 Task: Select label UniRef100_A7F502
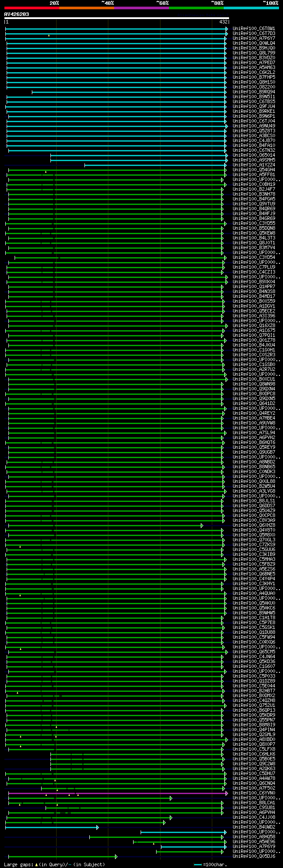click(254, 788)
